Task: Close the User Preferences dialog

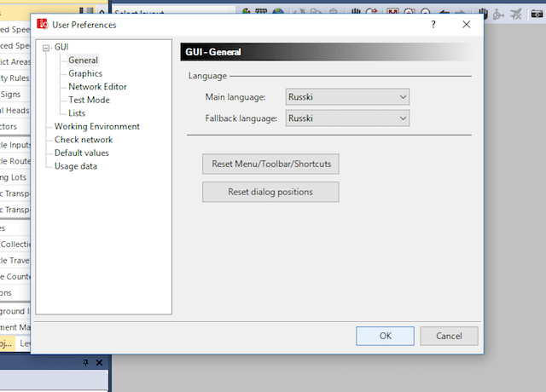Action: point(467,25)
